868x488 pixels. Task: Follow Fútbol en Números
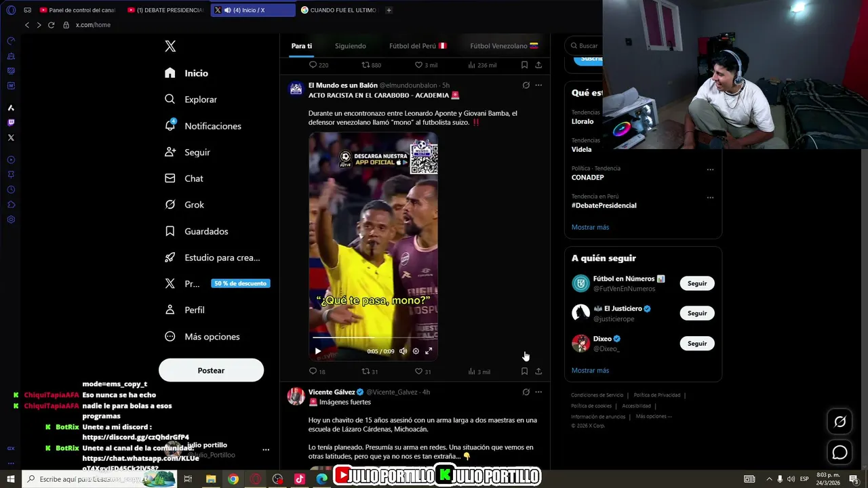point(697,283)
